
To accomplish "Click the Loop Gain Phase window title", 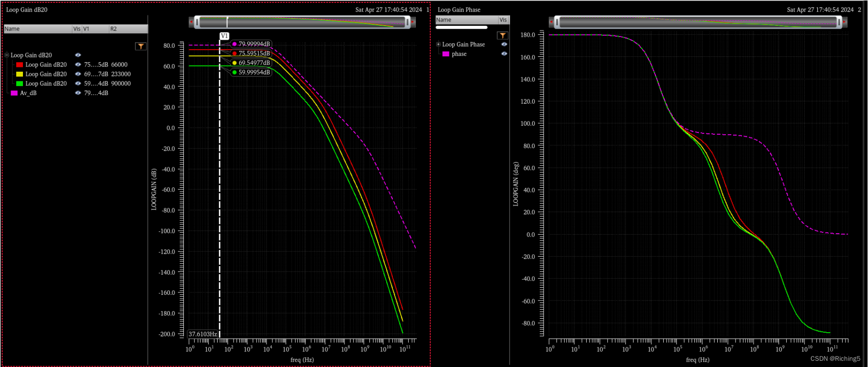I will point(459,10).
